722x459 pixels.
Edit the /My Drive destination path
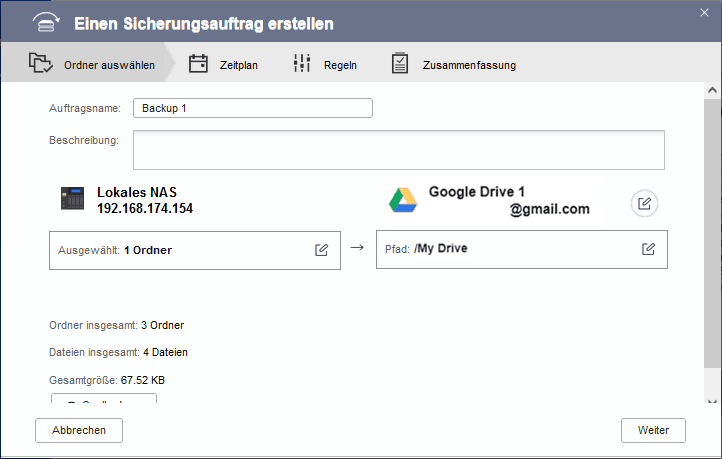click(x=649, y=249)
